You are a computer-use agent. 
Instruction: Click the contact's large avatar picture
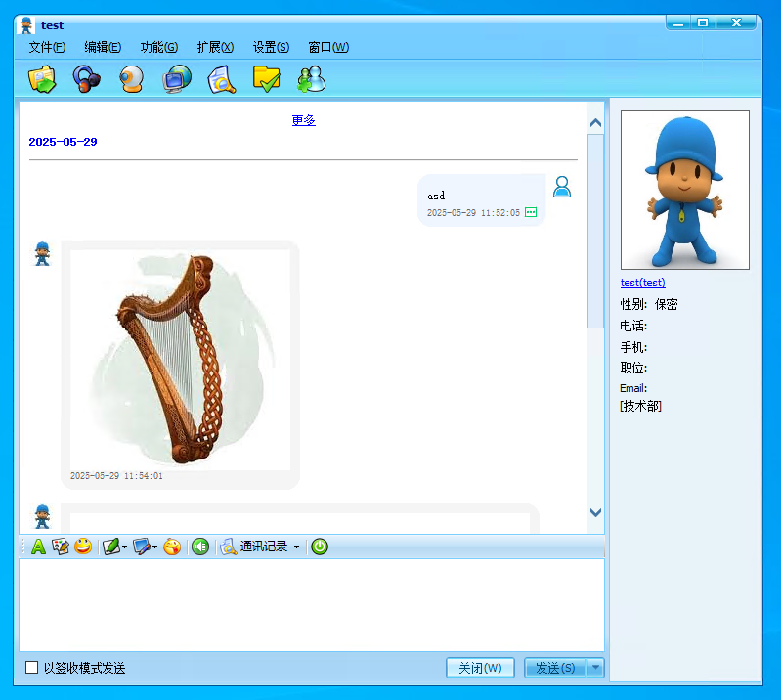pos(685,190)
